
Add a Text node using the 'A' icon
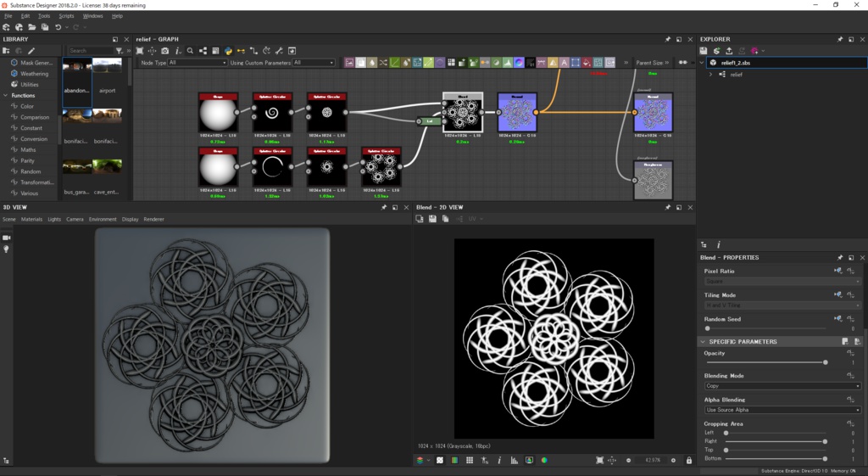pos(564,63)
